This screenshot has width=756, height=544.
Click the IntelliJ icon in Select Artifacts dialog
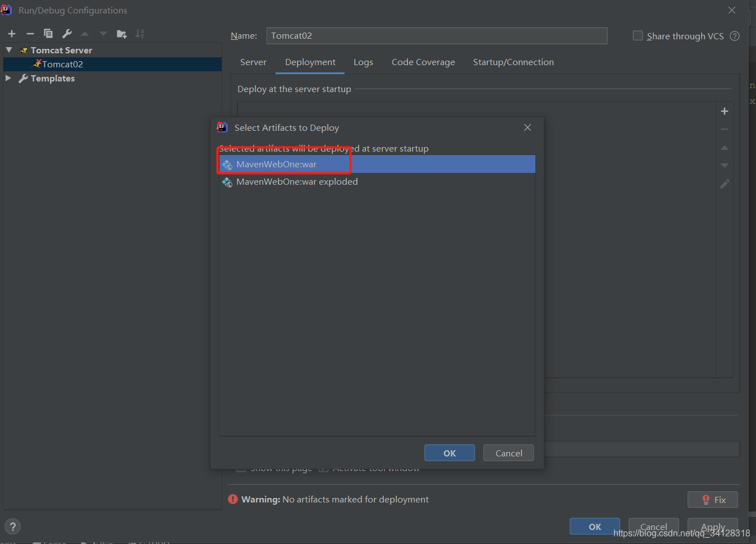click(222, 127)
